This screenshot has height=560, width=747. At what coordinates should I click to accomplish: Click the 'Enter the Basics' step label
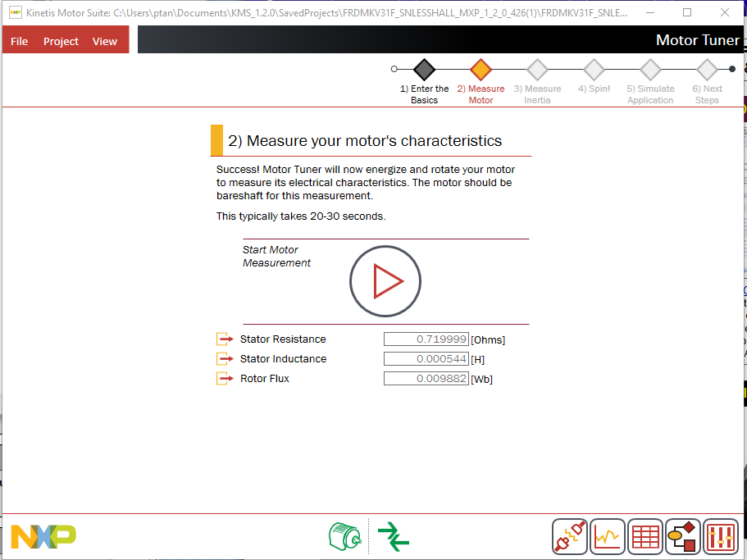click(x=424, y=94)
